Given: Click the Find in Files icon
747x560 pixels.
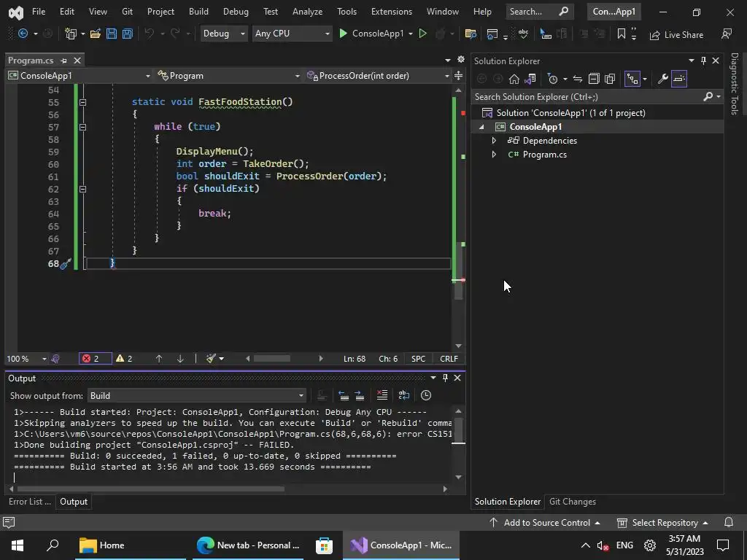Looking at the screenshot, I should point(471,34).
